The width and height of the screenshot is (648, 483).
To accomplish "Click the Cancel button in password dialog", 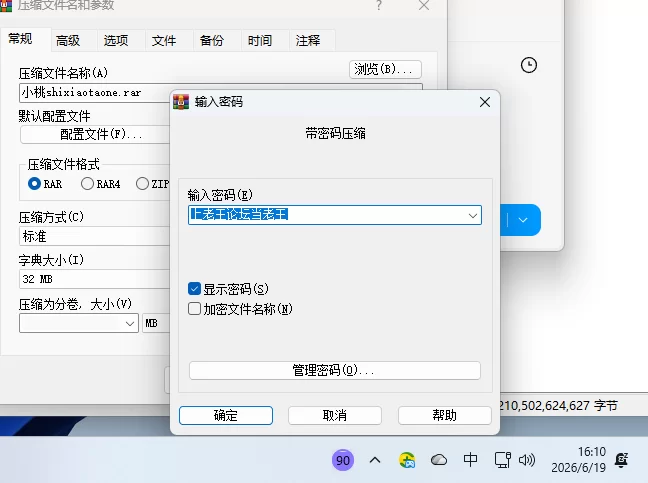I will pos(335,415).
